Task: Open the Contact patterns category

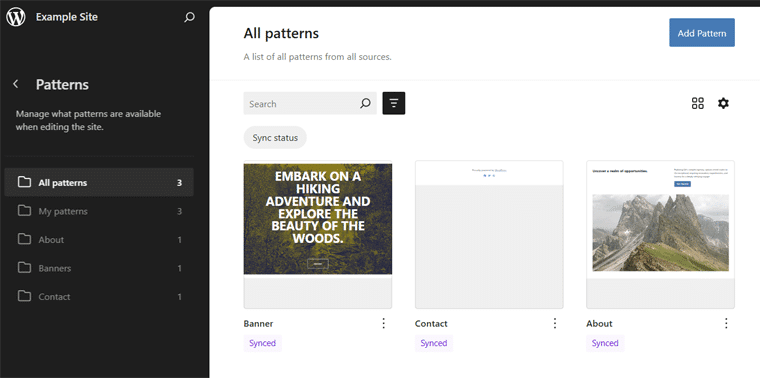Action: tap(99, 296)
